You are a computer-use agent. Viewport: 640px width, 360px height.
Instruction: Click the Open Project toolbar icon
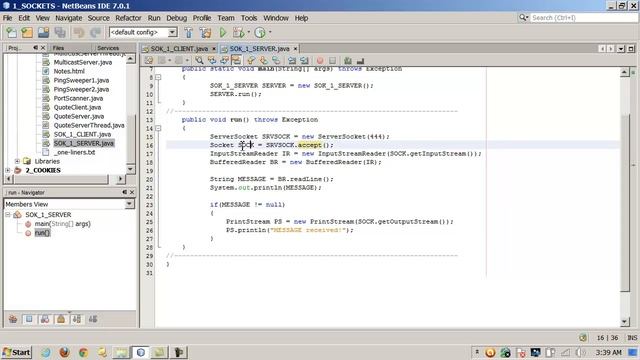(43, 33)
